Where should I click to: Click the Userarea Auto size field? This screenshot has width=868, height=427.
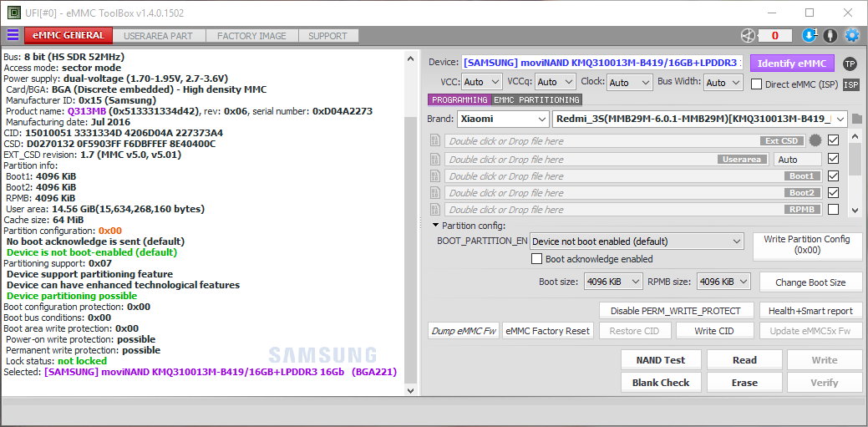pos(797,160)
